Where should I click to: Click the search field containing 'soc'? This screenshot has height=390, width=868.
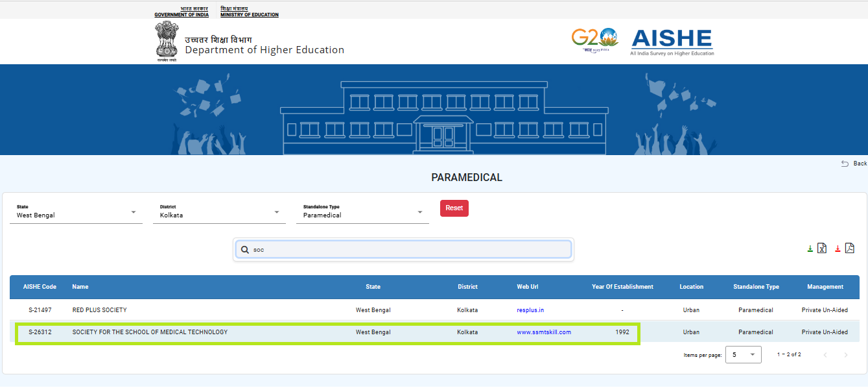point(408,250)
